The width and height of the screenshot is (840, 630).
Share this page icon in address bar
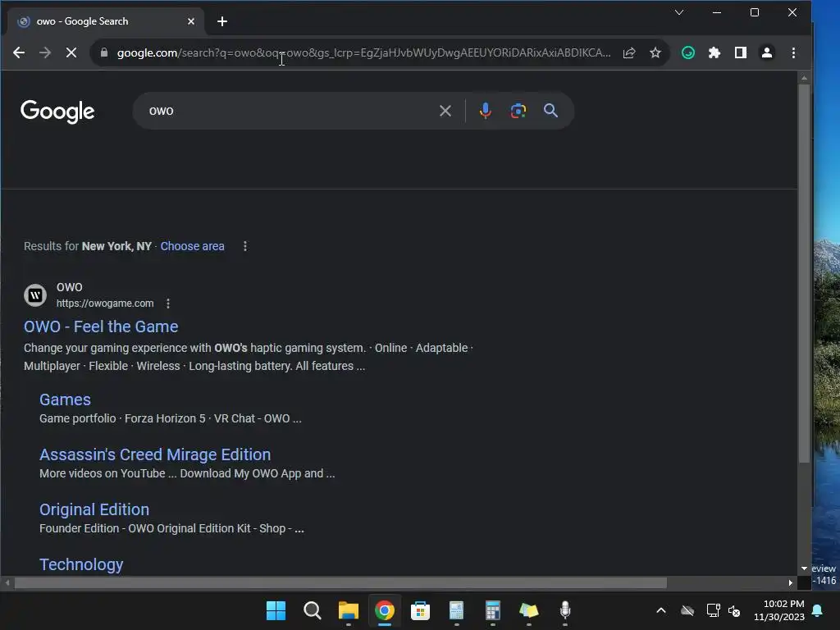coord(629,52)
